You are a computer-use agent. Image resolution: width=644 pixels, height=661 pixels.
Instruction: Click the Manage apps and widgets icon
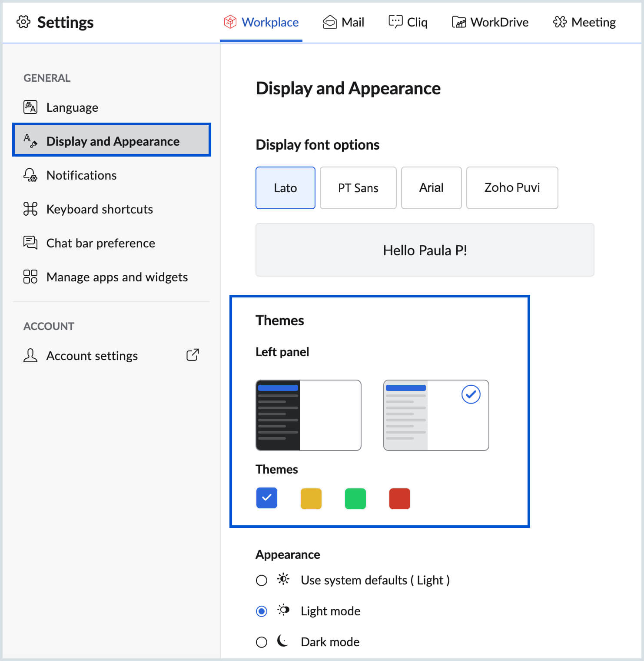(30, 277)
